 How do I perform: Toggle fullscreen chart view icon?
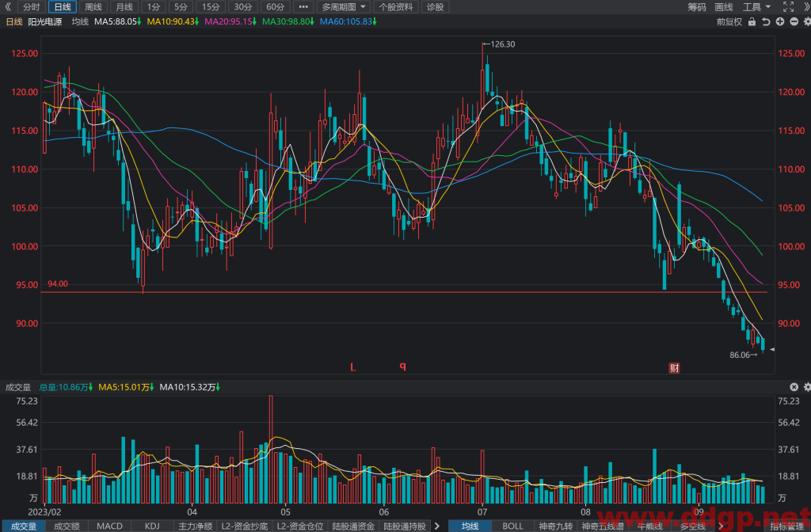[788, 6]
